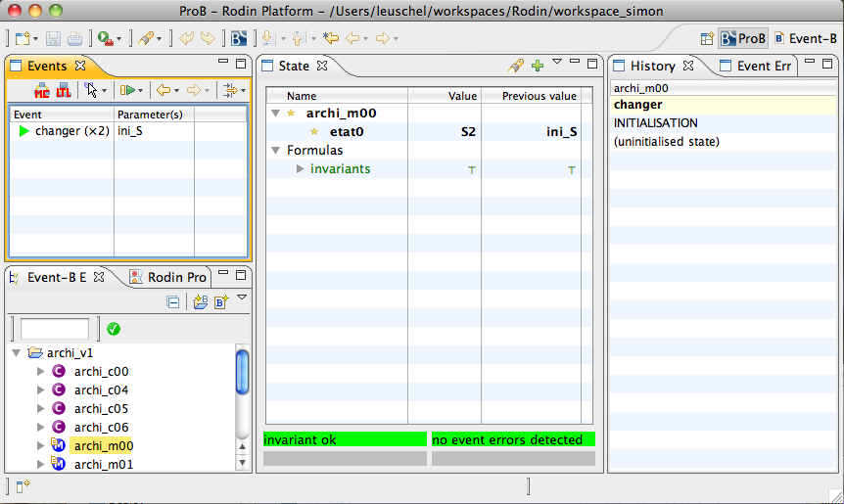Click the green checkmark icon beside filter field
Screen dimensions: 844x504
114,329
